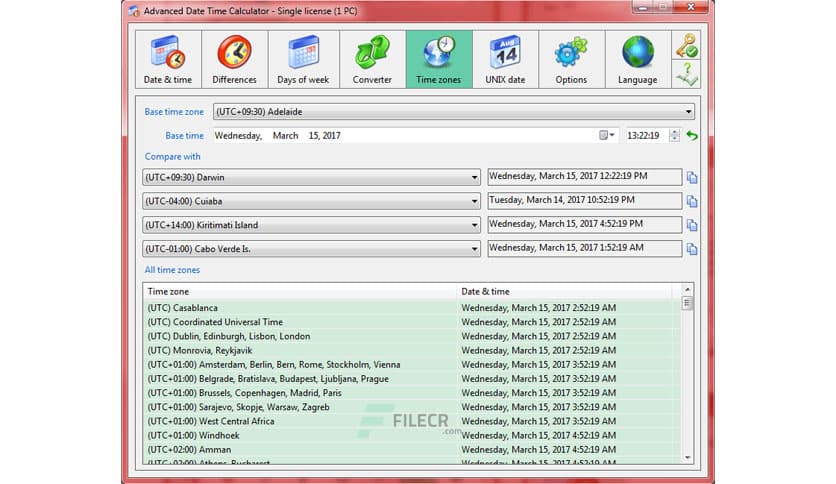Click the time zone list scroll up arrow
The image size is (836, 484).
coord(687,289)
